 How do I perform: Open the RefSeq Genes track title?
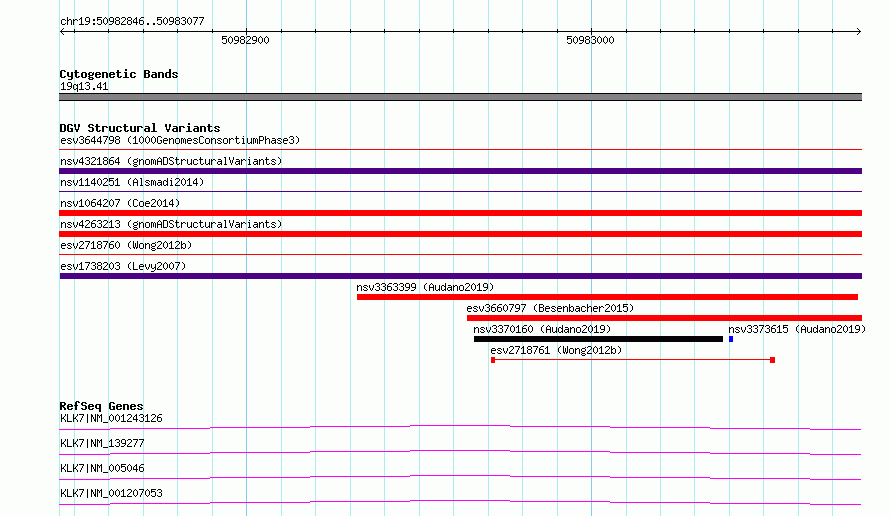101,406
